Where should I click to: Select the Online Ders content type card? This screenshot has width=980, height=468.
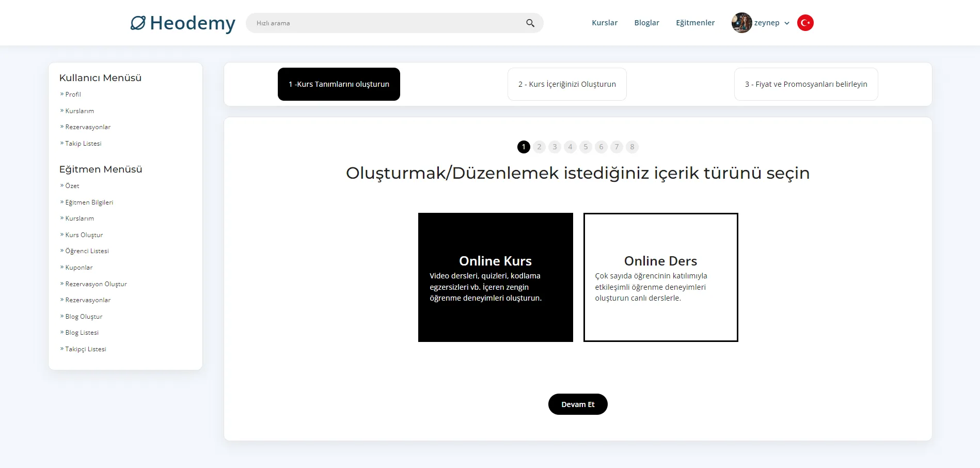tap(660, 277)
